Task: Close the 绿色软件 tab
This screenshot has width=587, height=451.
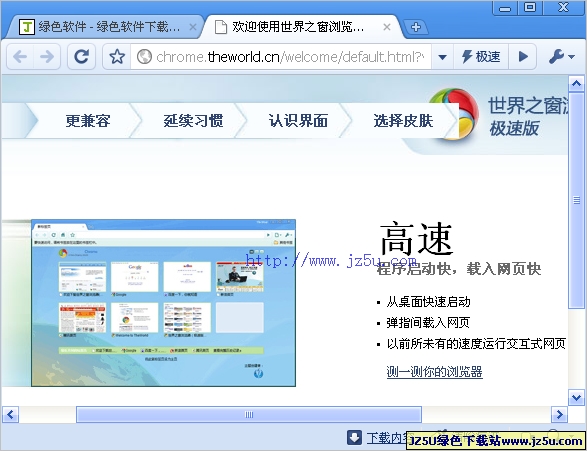Action: pyautogui.click(x=193, y=27)
